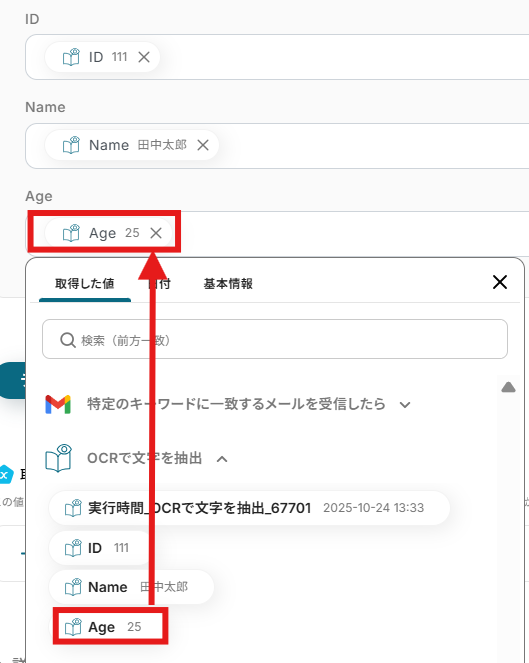Select the ID 111 value in OCR list
The image size is (529, 663).
pyautogui.click(x=100, y=548)
